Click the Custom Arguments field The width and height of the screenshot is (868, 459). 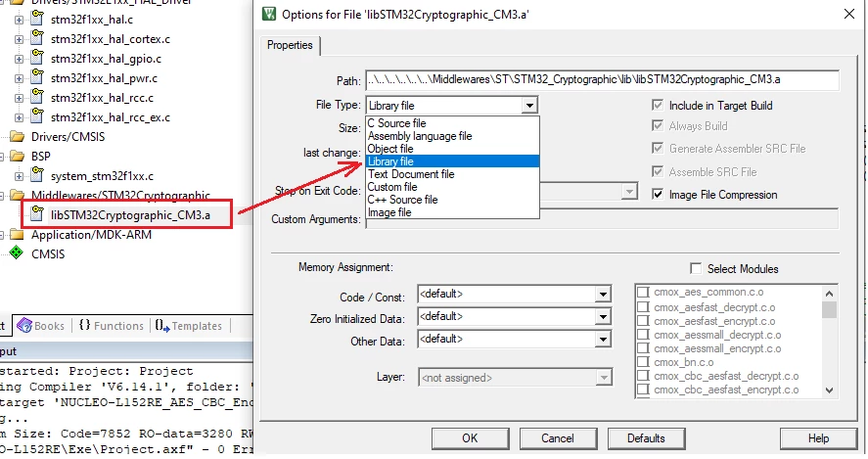(x=602, y=219)
